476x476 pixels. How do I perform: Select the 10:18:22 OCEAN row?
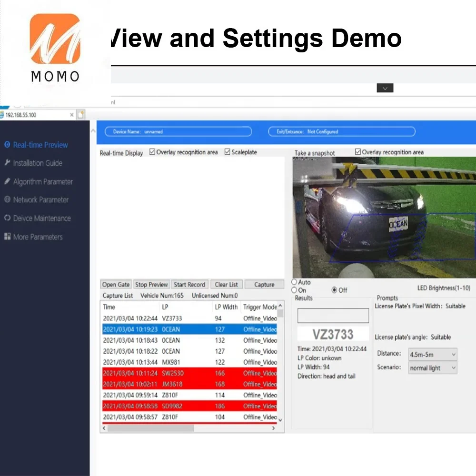click(x=190, y=351)
